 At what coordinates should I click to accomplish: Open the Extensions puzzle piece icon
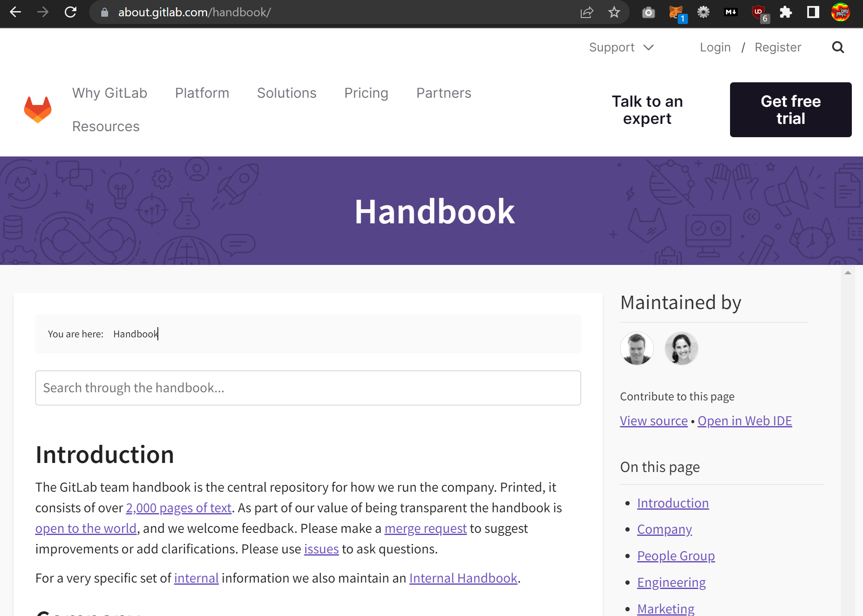coord(786,12)
